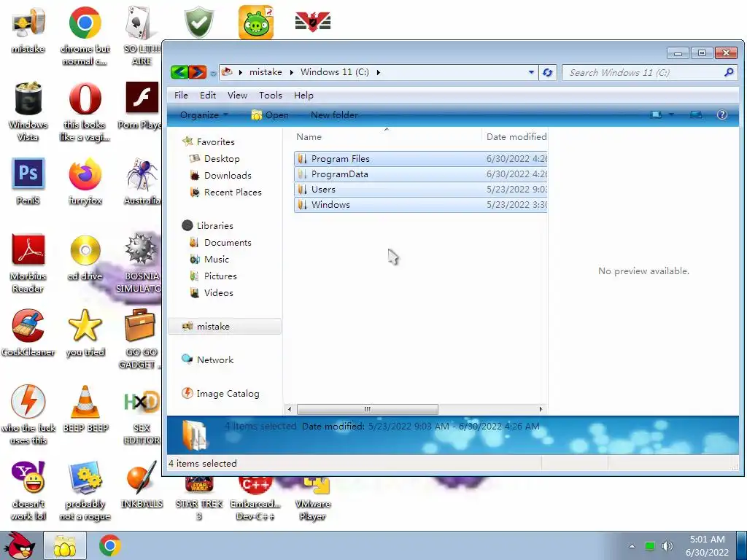Expand the Organize dropdown
The height and width of the screenshot is (560, 747).
click(x=204, y=114)
